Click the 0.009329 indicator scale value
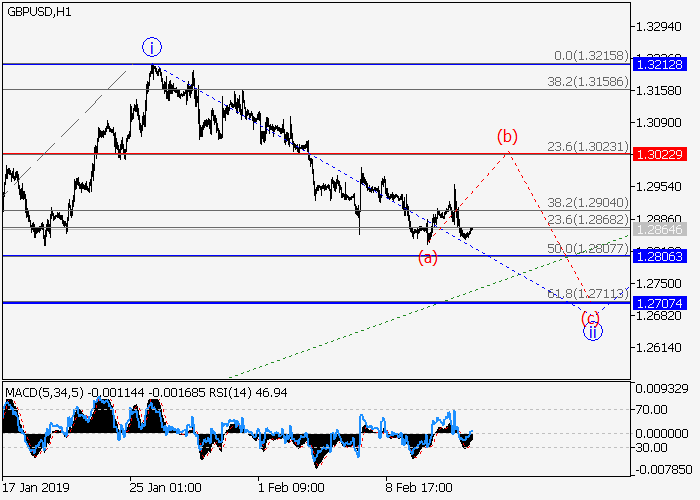 pyautogui.click(x=662, y=389)
